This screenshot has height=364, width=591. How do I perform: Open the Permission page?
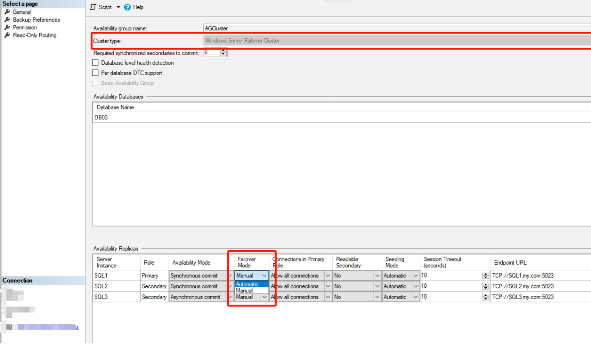(25, 27)
